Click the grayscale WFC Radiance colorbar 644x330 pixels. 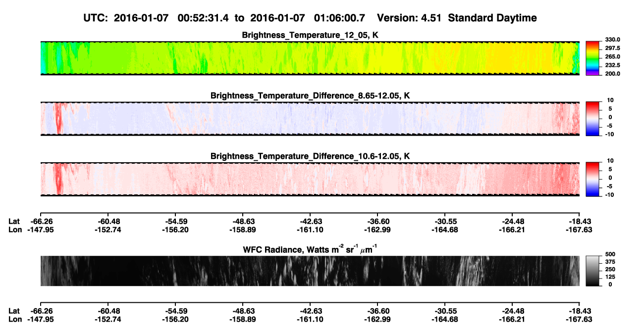pos(592,270)
